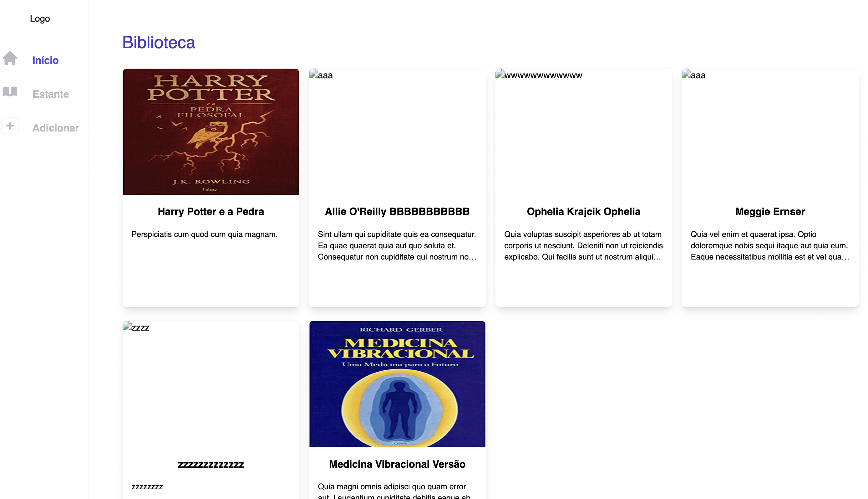
Task: Open Ophelia Krajcik Ophelia book title
Action: 583,211
